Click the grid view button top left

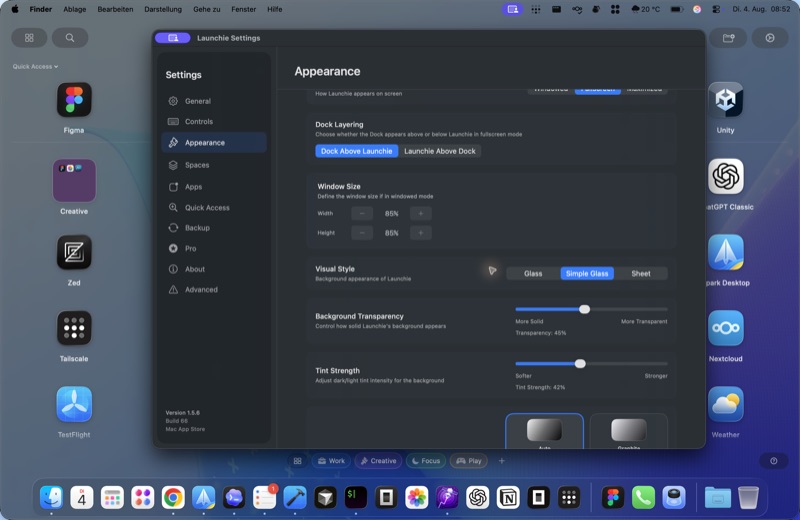tap(29, 38)
